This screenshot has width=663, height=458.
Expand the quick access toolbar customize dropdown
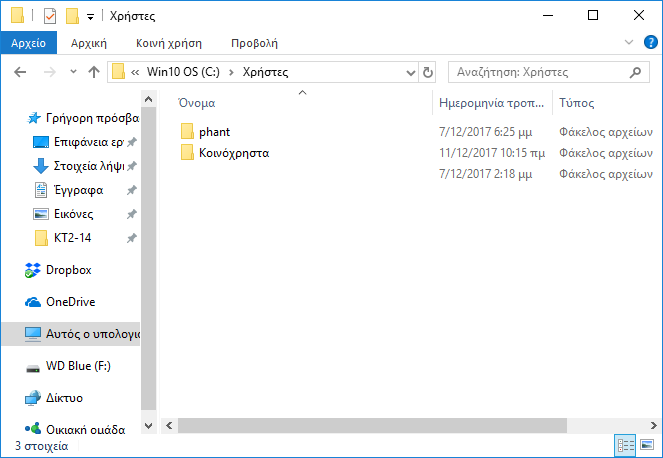coord(91,17)
